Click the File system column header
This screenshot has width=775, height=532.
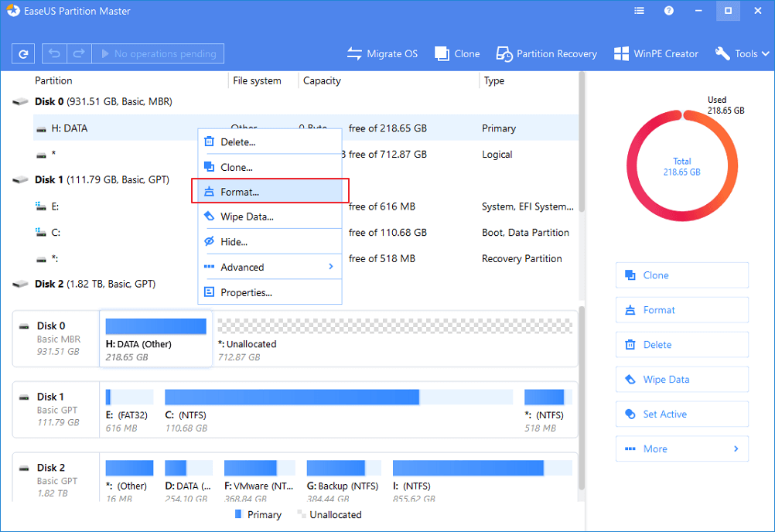(x=257, y=80)
